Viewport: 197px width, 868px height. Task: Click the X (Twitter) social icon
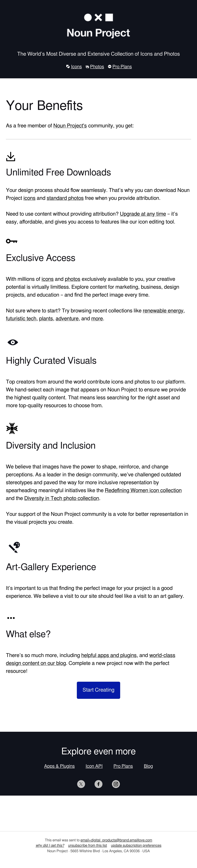click(81, 784)
